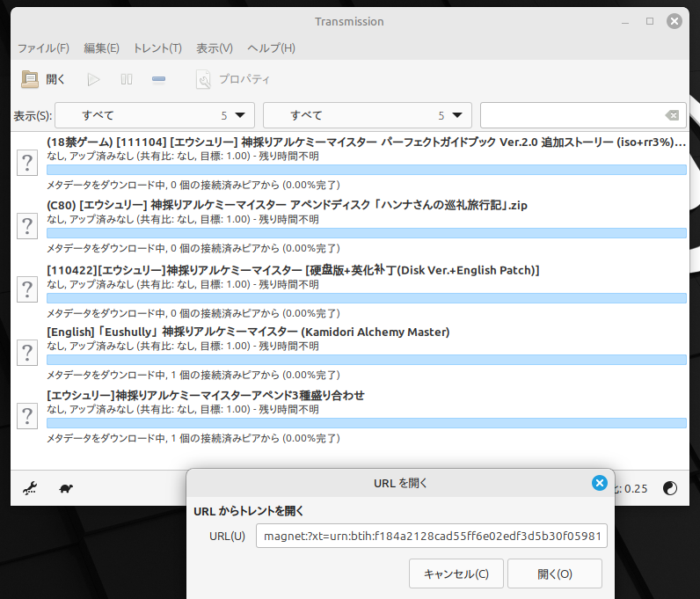
Task: Clear the filter search field icon
Action: click(672, 115)
